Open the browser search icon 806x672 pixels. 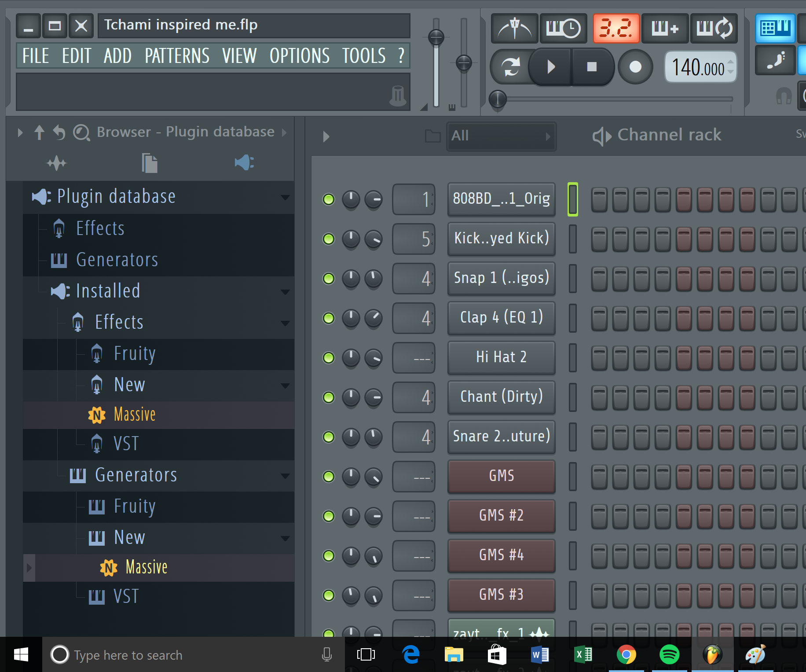[81, 132]
